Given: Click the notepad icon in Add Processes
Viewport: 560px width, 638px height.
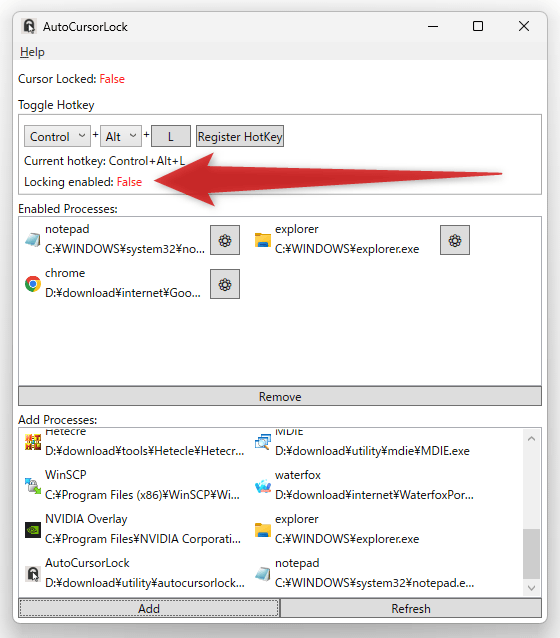Looking at the screenshot, I should pyautogui.click(x=262, y=574).
